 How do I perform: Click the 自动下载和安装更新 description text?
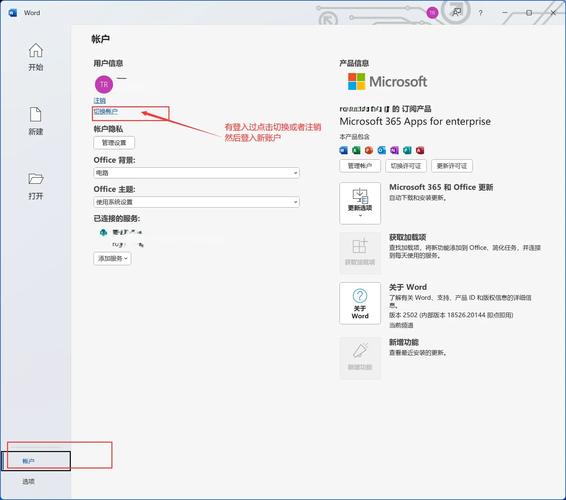click(418, 198)
